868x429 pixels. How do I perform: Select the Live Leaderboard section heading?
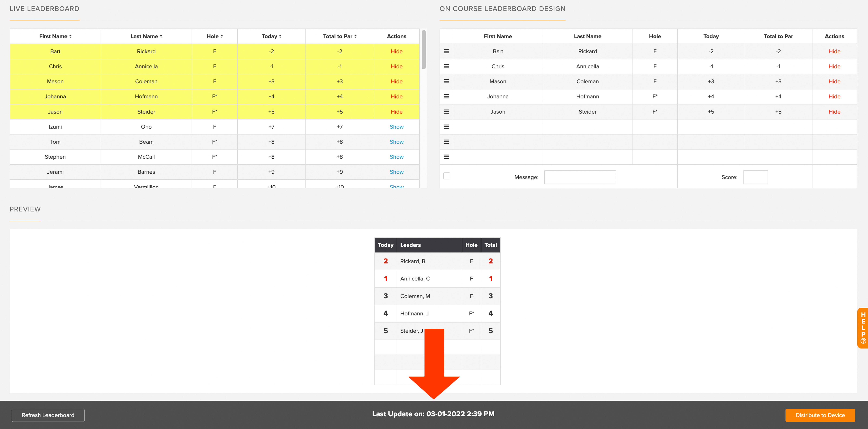44,9
